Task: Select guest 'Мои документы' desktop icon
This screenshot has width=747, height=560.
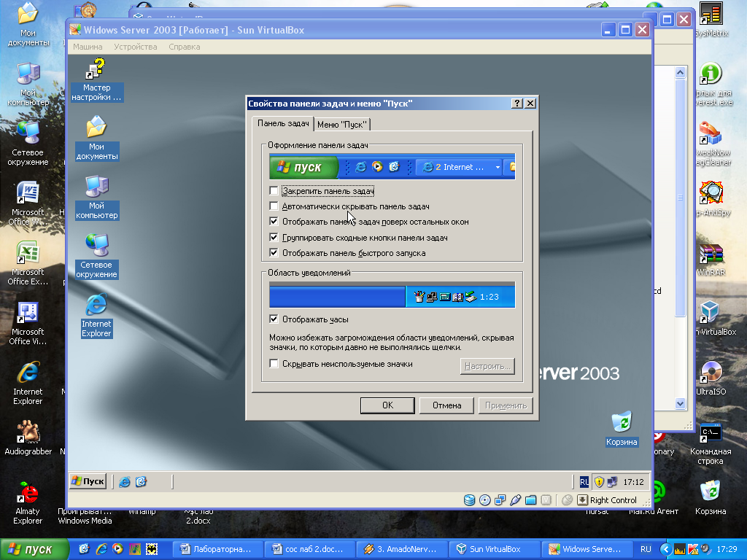Action: [96, 138]
